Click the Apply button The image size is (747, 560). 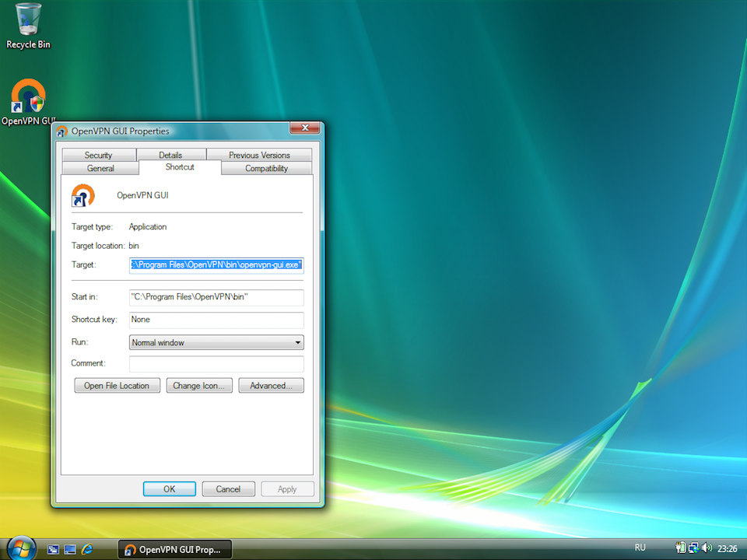pos(287,489)
